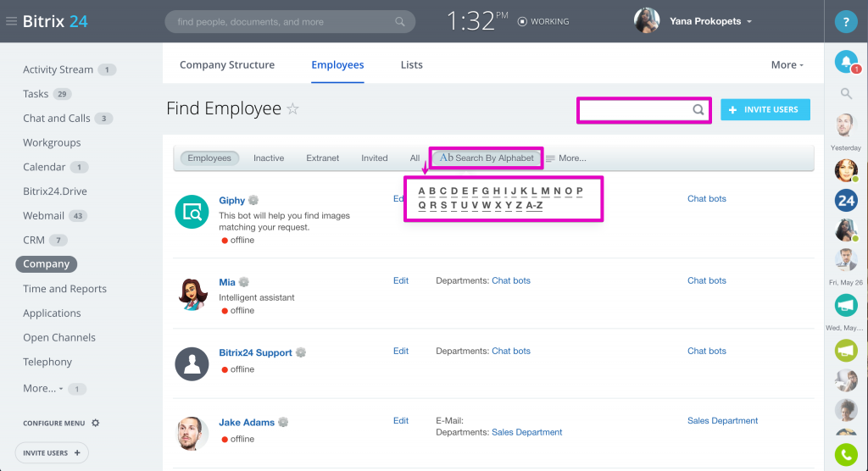This screenshot has height=471, width=868.
Task: Open Tasks in the sidebar
Action: 36,93
